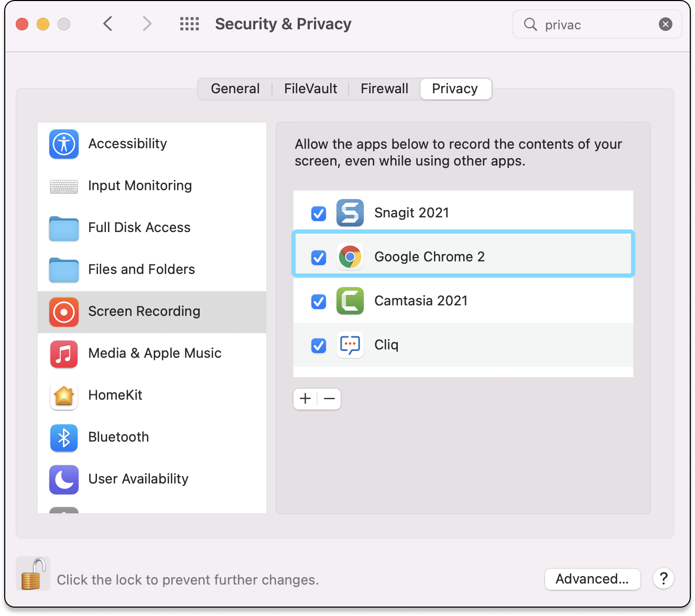Image resolution: width=695 pixels, height=616 pixels.
Task: Add an app with plus button
Action: tap(306, 399)
